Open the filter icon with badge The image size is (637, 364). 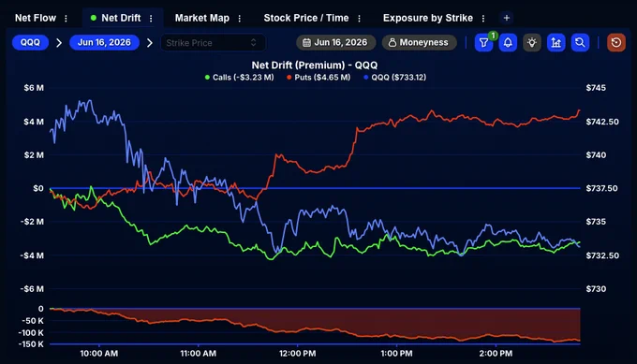tap(484, 43)
